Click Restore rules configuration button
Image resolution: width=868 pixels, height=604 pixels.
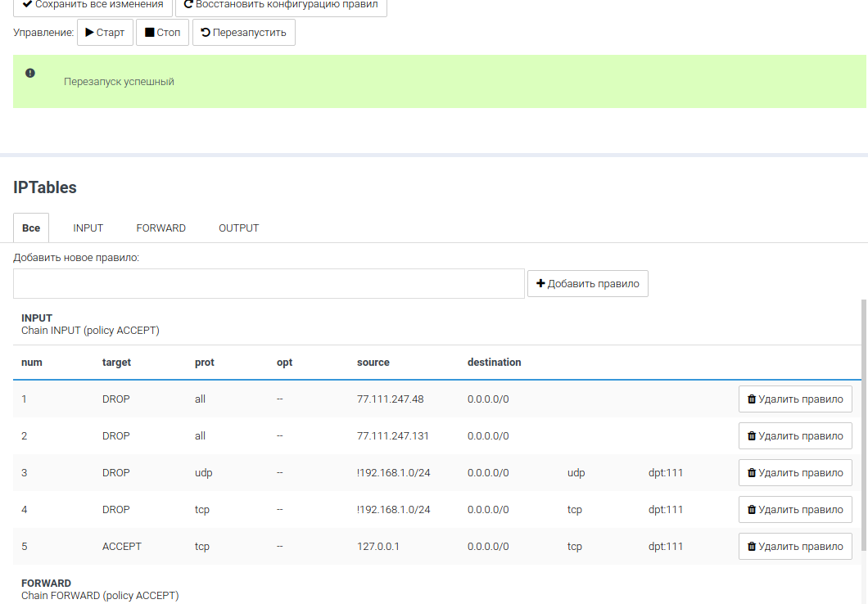(x=280, y=5)
